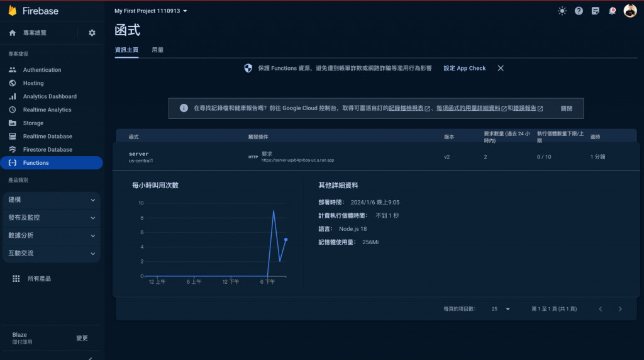The height and width of the screenshot is (360, 644).
Task: Click the Analytics Dashboard bar chart icon
Action: (x=13, y=96)
